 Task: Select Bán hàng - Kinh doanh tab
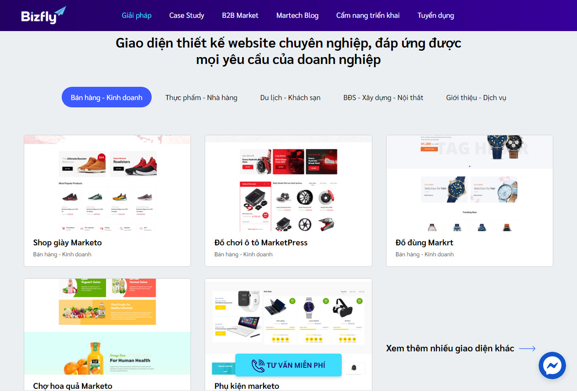[x=106, y=97]
